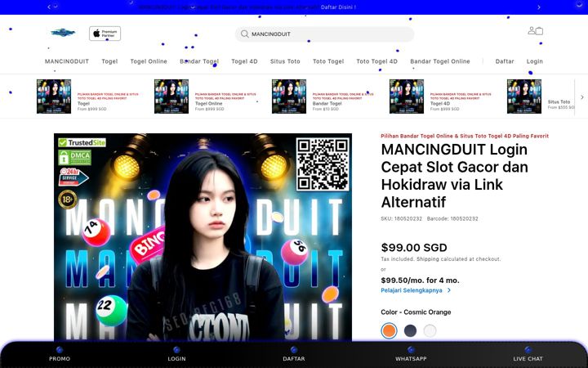Image resolution: width=588 pixels, height=368 pixels.
Task: Click inside the MANCINGDUIT search field
Action: [x=325, y=34]
